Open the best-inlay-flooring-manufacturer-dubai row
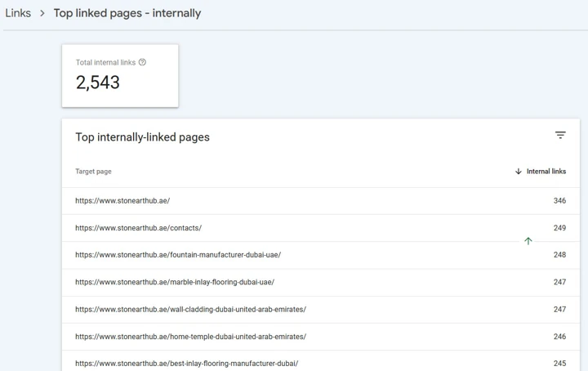 point(321,361)
